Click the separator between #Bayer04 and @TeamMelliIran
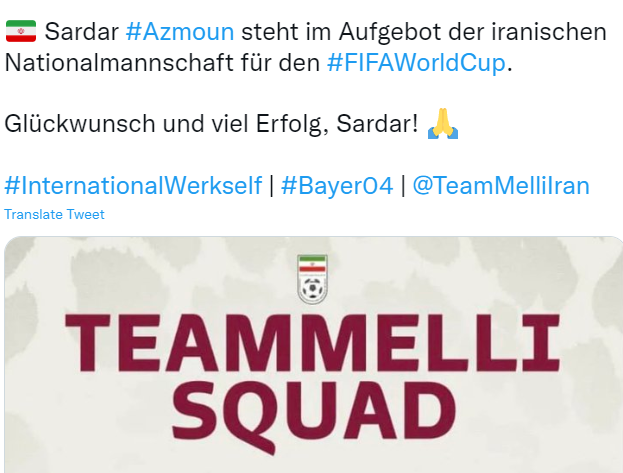The height and width of the screenshot is (473, 623). [403, 185]
